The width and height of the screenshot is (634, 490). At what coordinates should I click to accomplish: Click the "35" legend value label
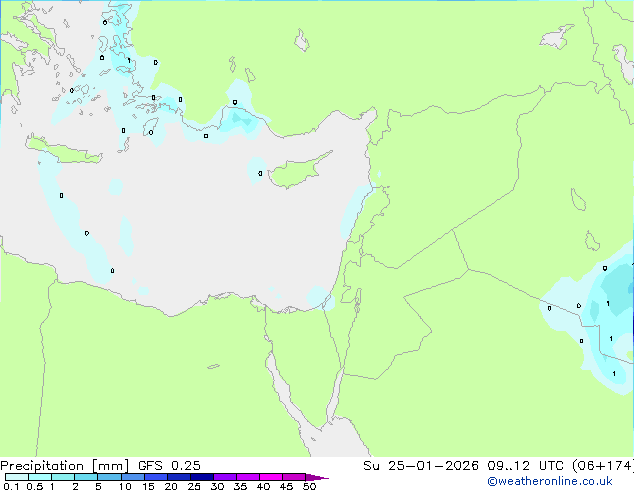tap(240, 486)
